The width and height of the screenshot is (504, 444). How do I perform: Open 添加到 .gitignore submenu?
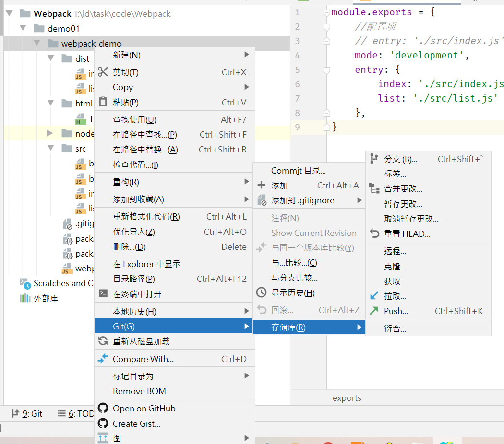309,200
